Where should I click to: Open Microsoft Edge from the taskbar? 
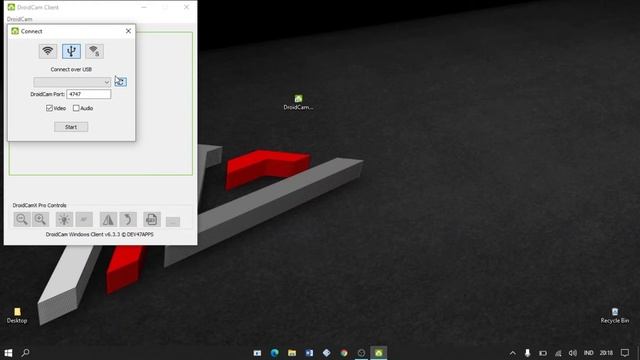coord(275,353)
